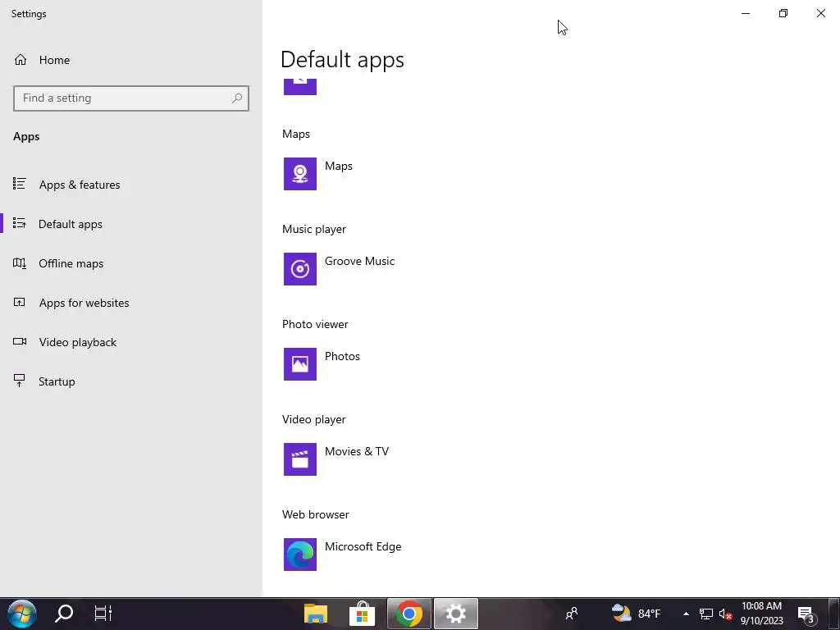Click the Apps sidebar heading
840x630 pixels.
(x=26, y=137)
